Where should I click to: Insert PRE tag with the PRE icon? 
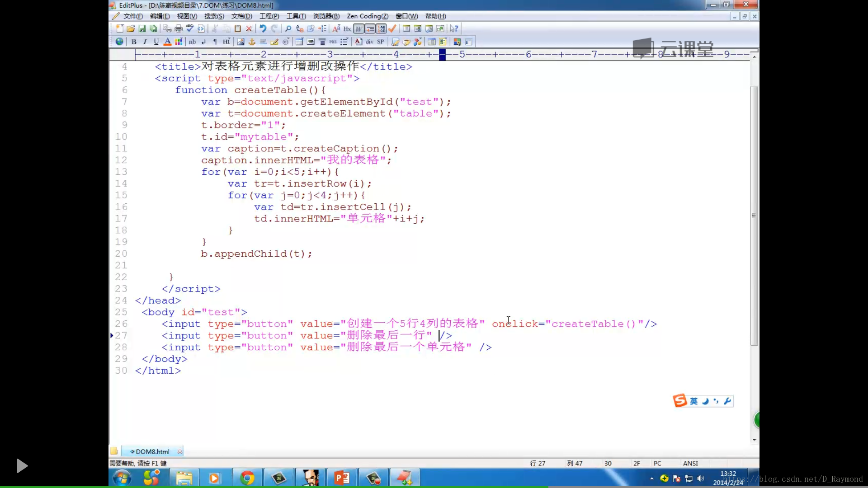pyautogui.click(x=333, y=42)
